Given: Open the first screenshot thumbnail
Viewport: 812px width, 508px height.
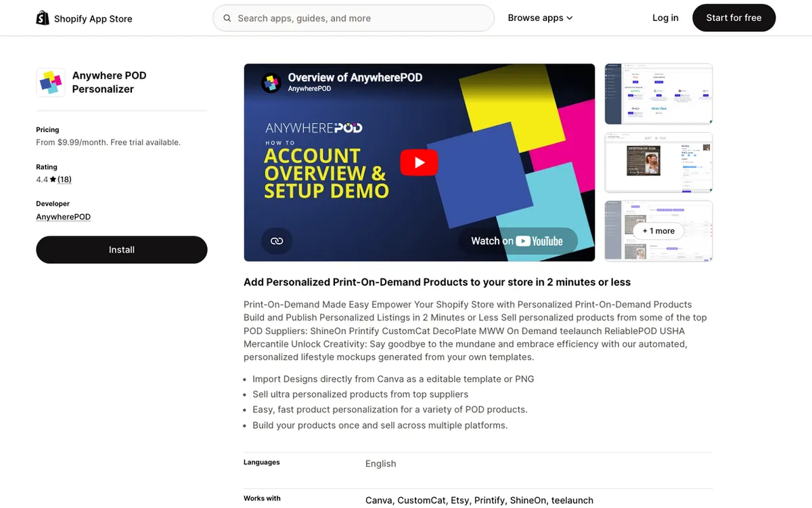Looking at the screenshot, I should tap(658, 94).
